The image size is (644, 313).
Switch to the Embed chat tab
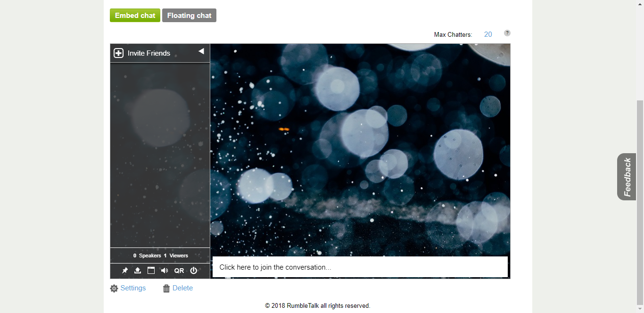click(135, 16)
